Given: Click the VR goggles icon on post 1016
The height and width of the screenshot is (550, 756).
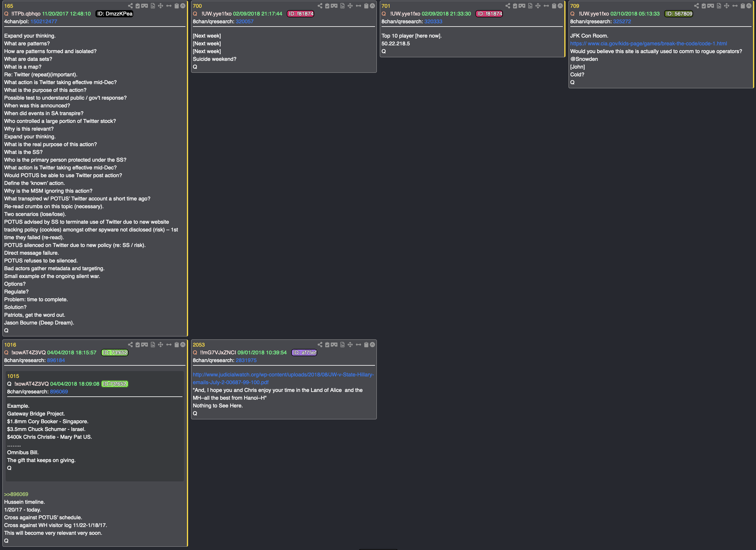Looking at the screenshot, I should (145, 344).
